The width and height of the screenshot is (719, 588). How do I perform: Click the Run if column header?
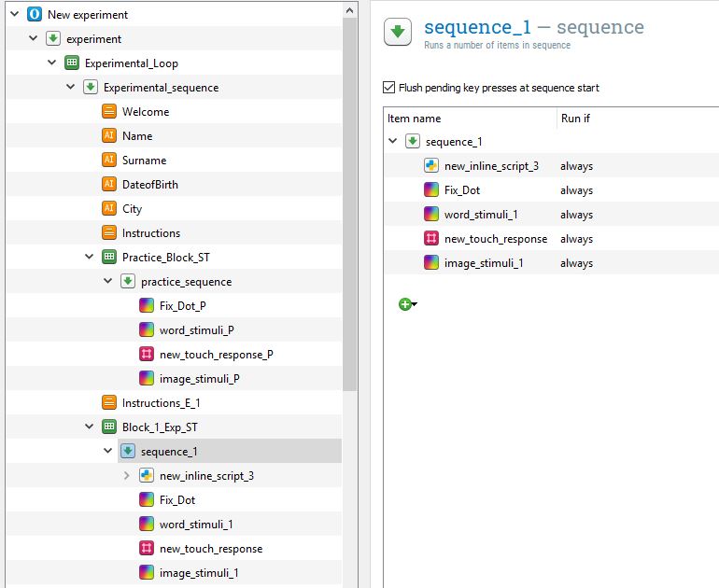575,119
